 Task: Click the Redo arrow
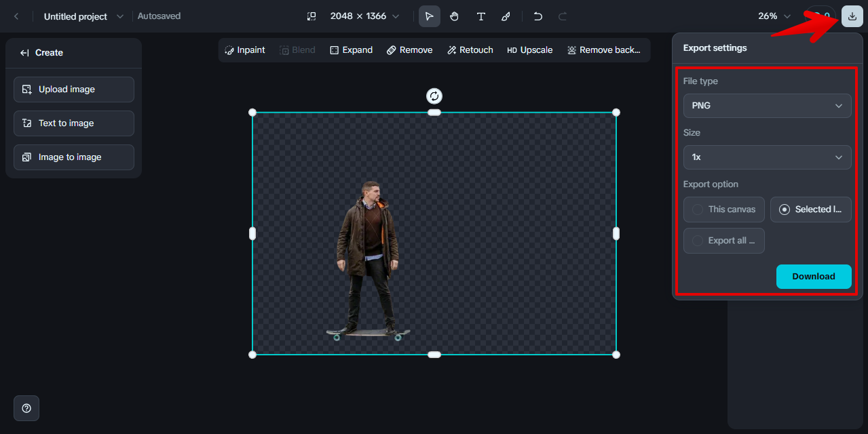[563, 16]
